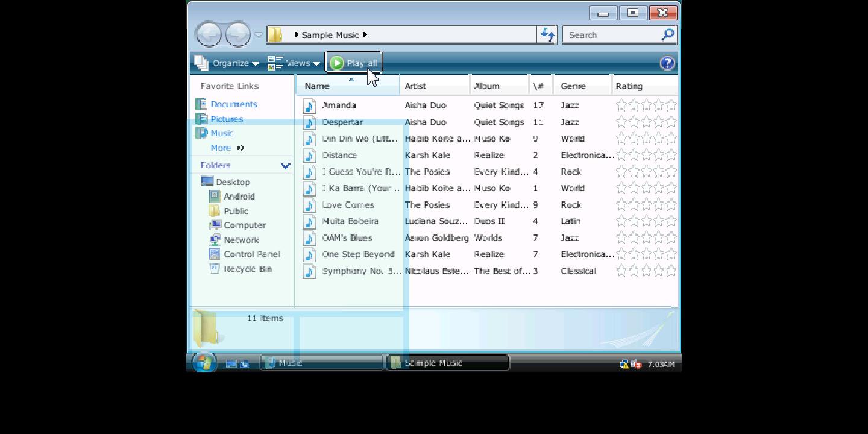The height and width of the screenshot is (434, 868).
Task: Click the Search box magnifier icon
Action: [x=667, y=35]
